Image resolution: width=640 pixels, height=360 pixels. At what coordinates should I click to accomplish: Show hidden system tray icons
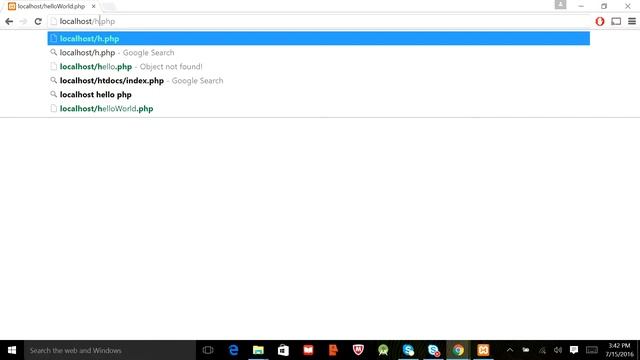510,350
